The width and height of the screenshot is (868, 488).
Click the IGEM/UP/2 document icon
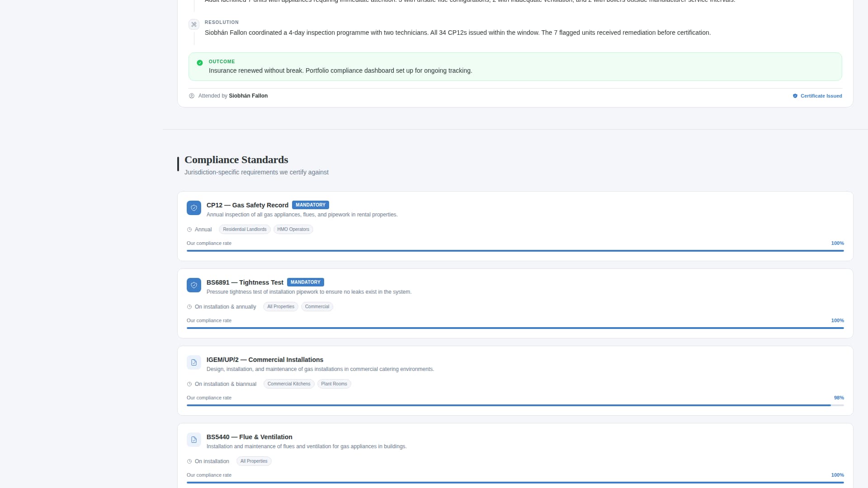(x=194, y=362)
